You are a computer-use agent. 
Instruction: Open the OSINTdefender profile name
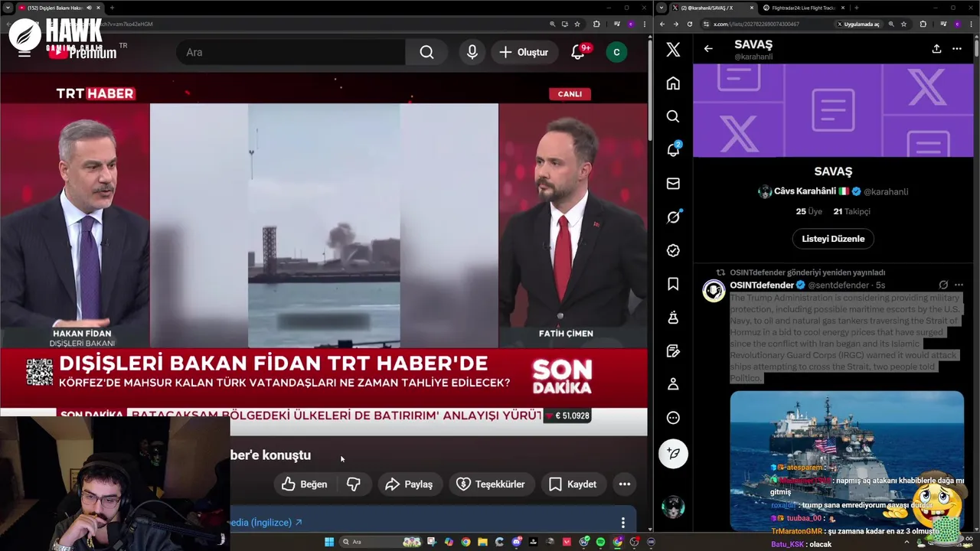762,285
